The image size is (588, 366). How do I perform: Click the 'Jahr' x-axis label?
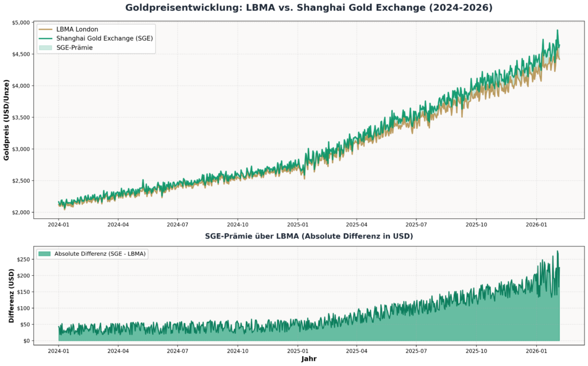308,359
